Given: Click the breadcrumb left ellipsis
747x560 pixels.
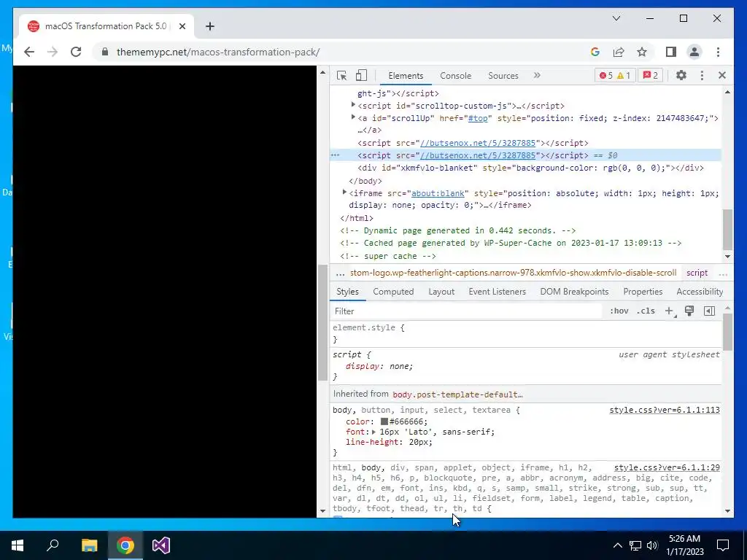Looking at the screenshot, I should [340, 273].
